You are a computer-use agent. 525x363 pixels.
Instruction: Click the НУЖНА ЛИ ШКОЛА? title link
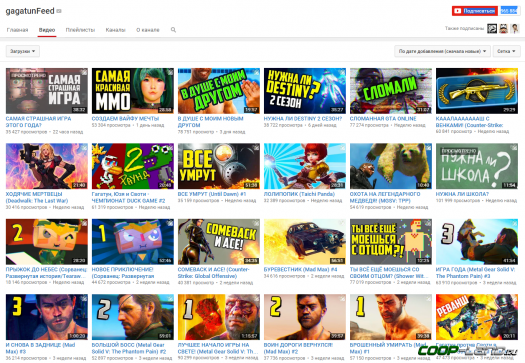[x=462, y=194]
